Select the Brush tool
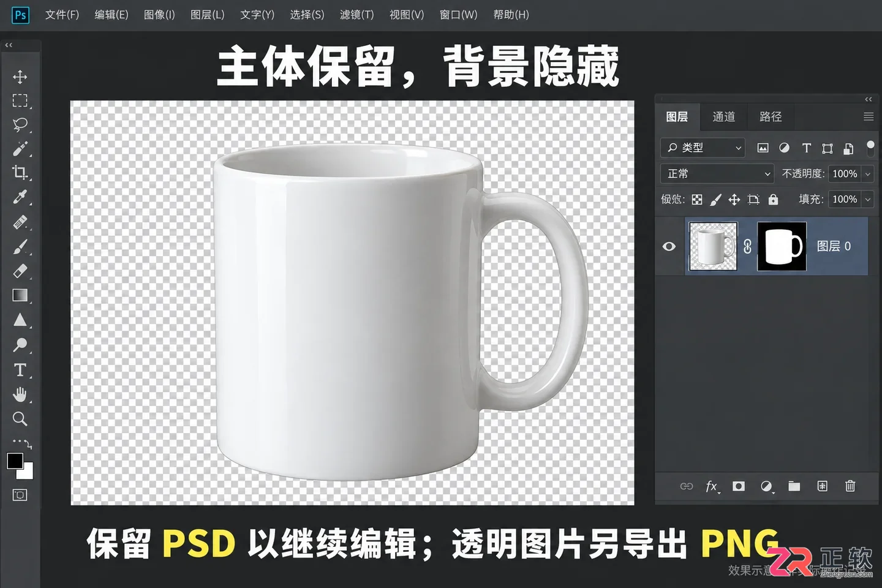The width and height of the screenshot is (882, 588). point(20,247)
